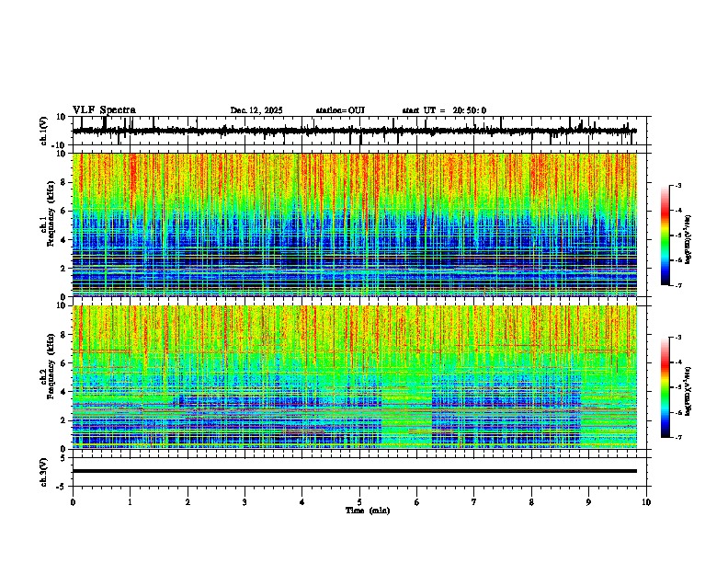Click time axis tick label "1"

coord(130,502)
